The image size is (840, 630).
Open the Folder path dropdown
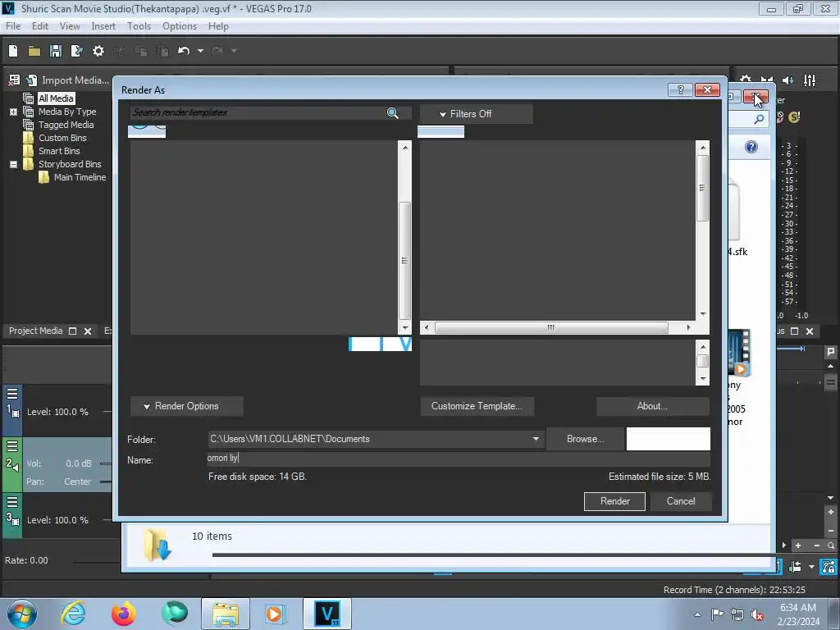pos(535,439)
